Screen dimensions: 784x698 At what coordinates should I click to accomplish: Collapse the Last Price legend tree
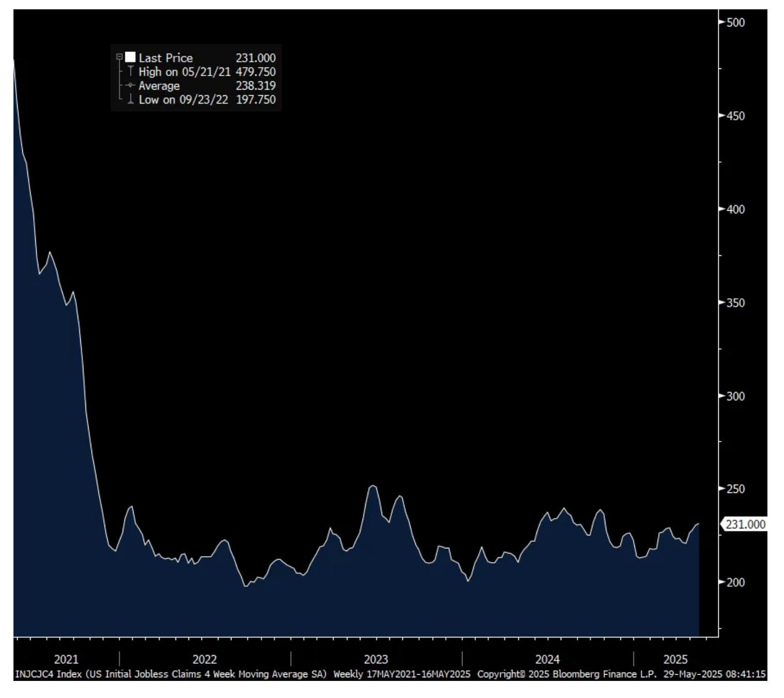pos(119,57)
